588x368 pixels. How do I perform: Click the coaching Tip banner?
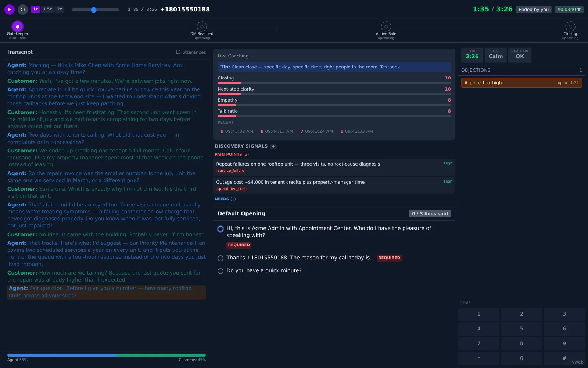[x=334, y=67]
